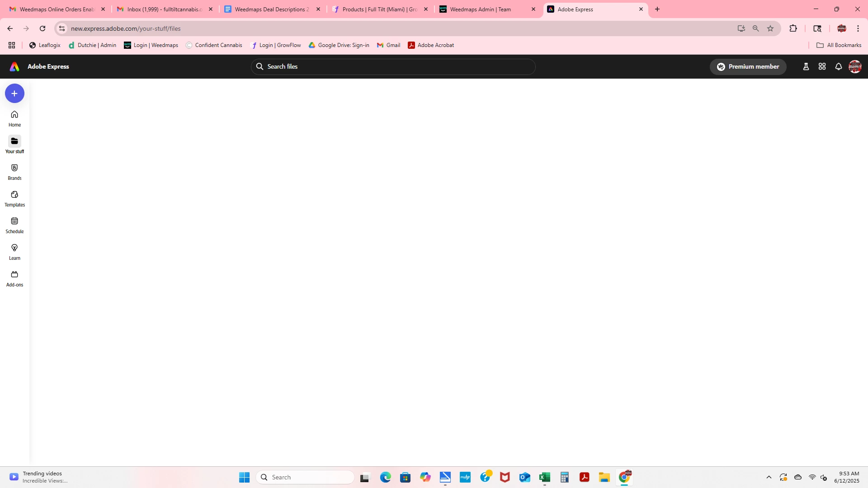Click the Search files field
868x488 pixels.
393,67
